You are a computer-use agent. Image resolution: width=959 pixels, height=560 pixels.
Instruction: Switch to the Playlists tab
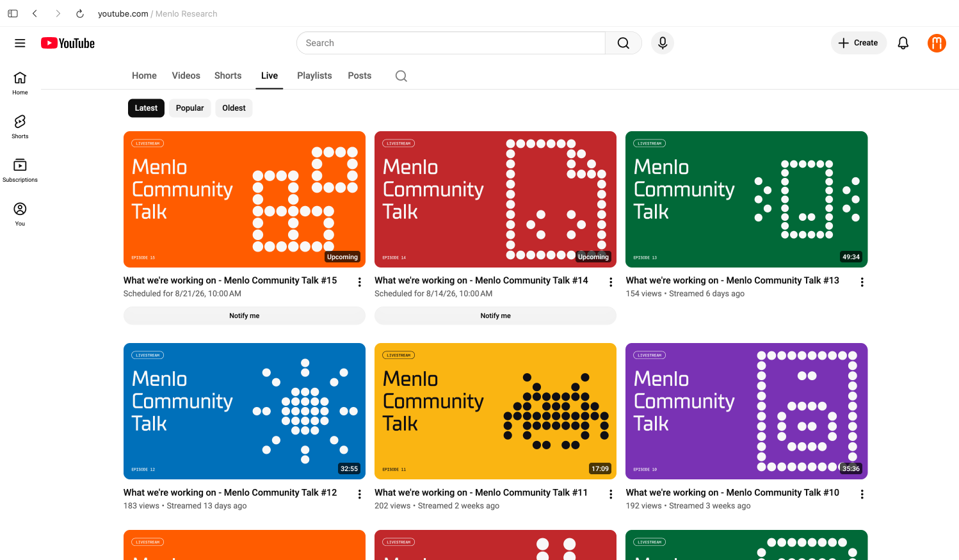pos(314,76)
